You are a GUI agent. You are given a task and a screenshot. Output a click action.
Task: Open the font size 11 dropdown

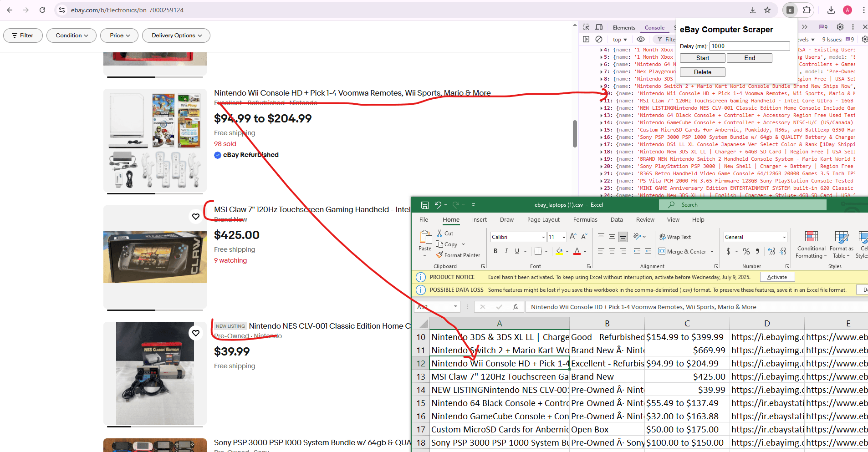point(564,237)
